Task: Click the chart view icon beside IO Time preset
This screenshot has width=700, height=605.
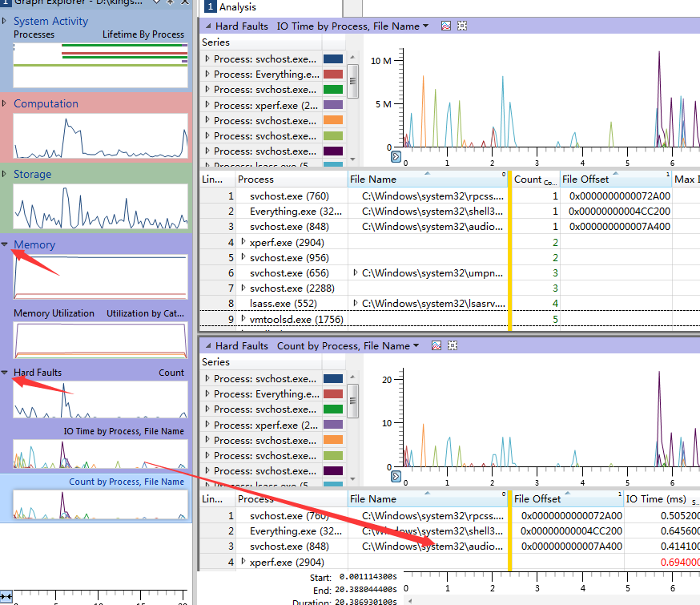Action: (445, 26)
